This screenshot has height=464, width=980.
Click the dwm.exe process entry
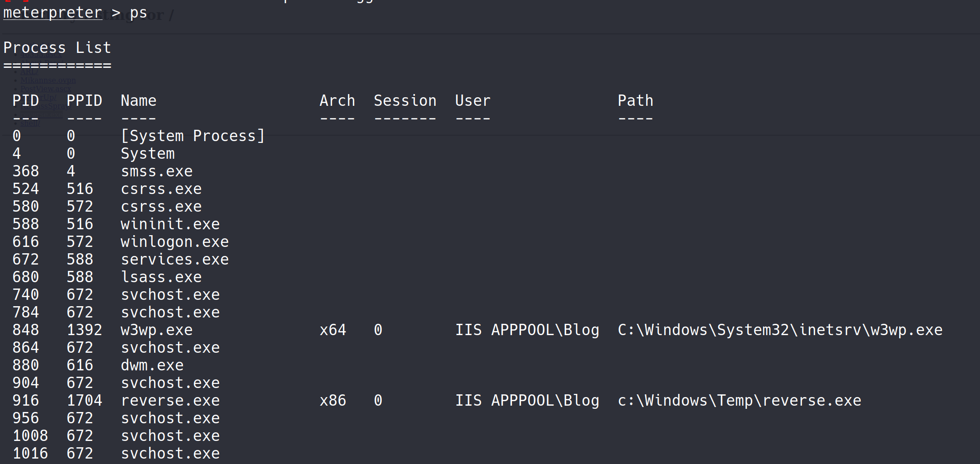[x=152, y=365]
